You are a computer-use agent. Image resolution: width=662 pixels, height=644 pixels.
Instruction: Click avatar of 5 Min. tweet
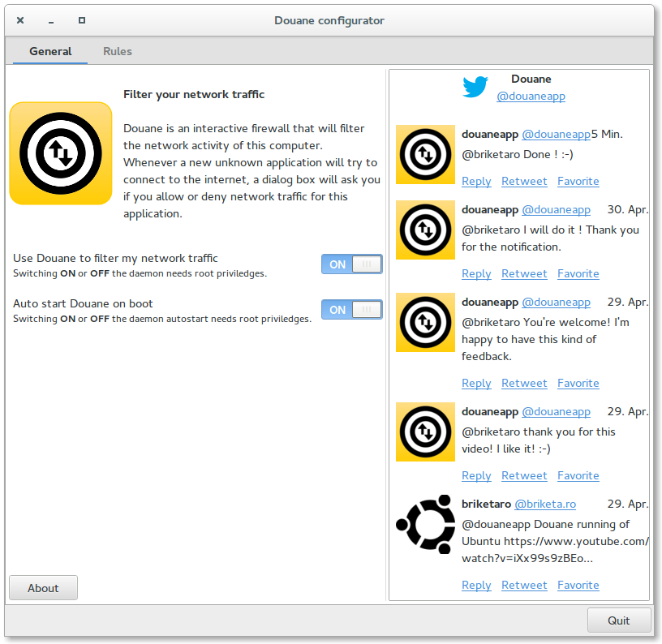pos(425,154)
